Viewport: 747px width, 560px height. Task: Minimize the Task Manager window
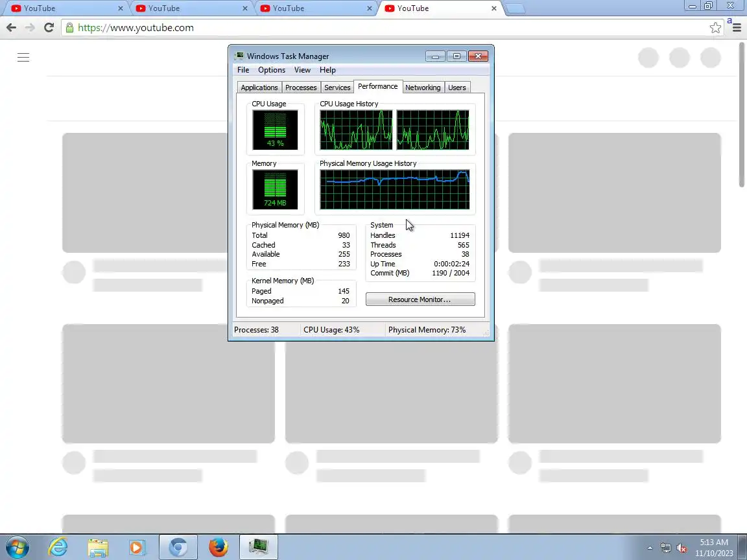[435, 56]
